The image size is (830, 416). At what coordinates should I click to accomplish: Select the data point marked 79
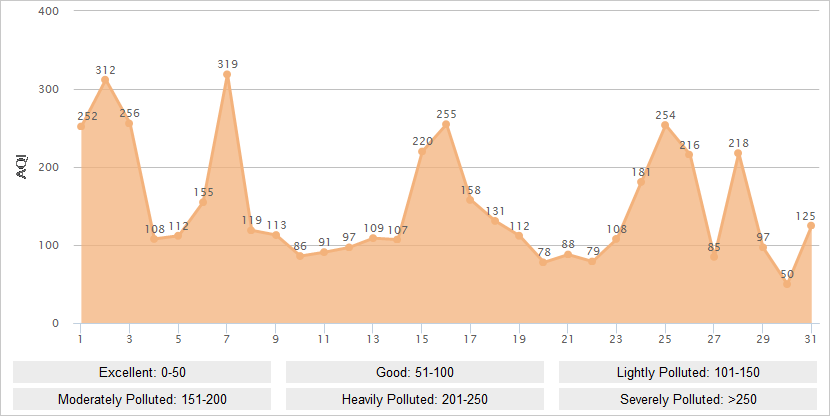coord(592,261)
